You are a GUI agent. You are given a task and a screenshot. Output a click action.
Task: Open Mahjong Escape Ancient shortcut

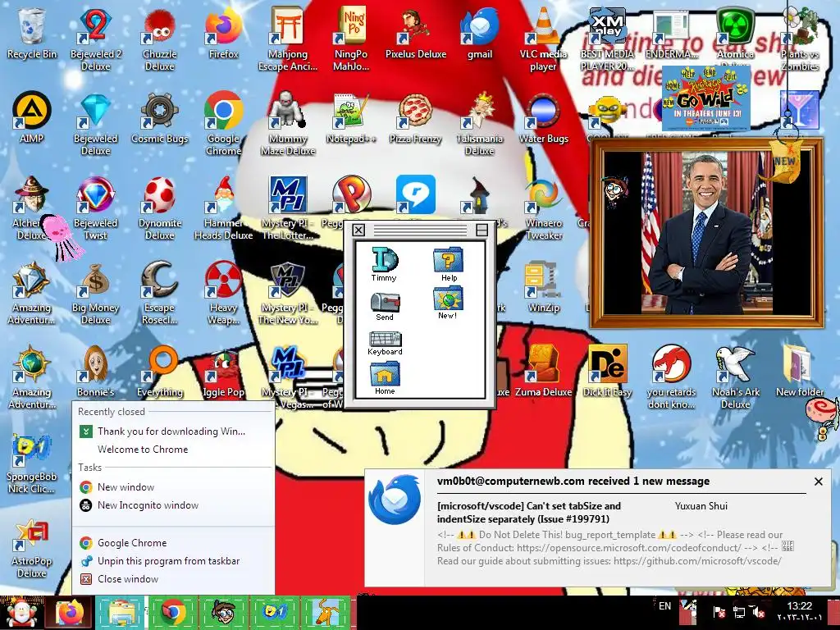click(288, 38)
